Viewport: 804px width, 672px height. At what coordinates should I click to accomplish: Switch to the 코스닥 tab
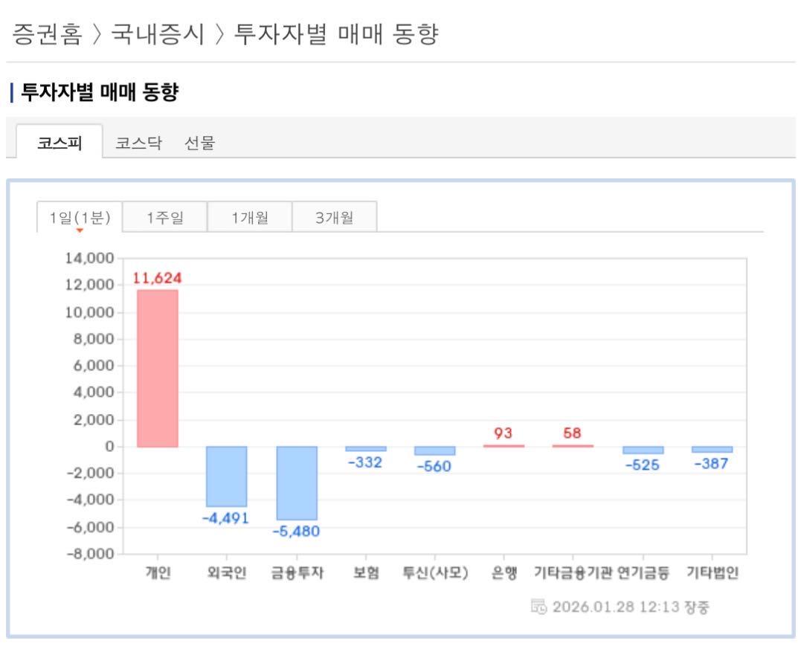point(137,144)
